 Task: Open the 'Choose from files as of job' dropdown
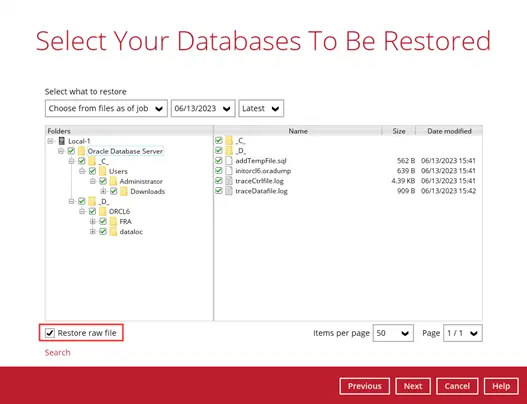click(x=106, y=108)
